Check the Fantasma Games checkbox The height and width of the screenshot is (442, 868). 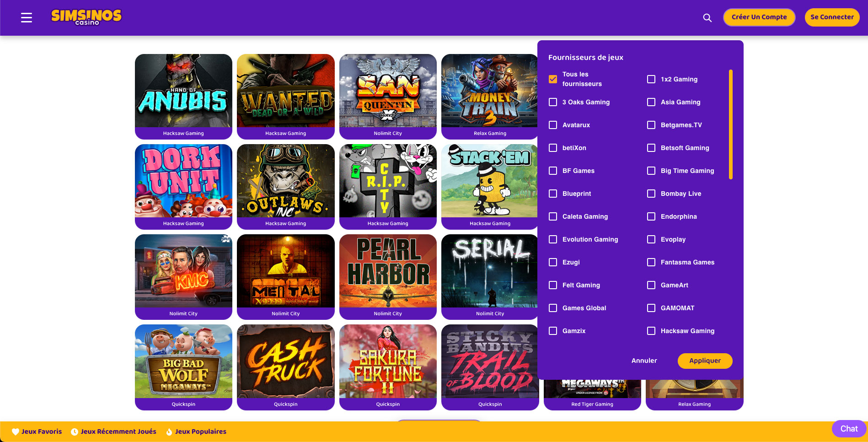[651, 262]
